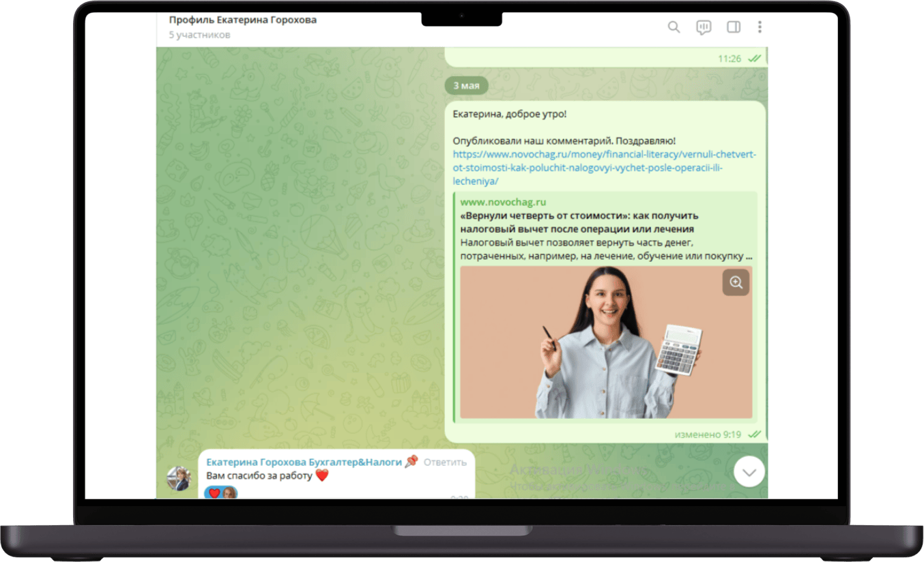Screen dimensions: 924x562
Task: Open Екатерина Горохова's avatar next to message
Action: point(179,478)
